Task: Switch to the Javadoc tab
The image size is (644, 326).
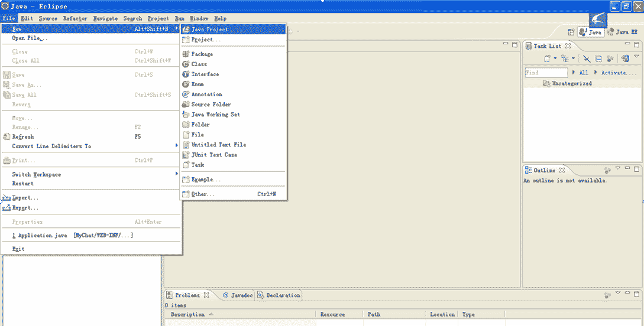Action: coord(238,295)
